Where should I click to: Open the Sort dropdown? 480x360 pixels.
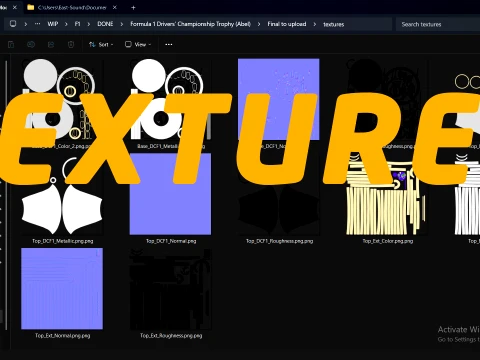click(x=101, y=44)
